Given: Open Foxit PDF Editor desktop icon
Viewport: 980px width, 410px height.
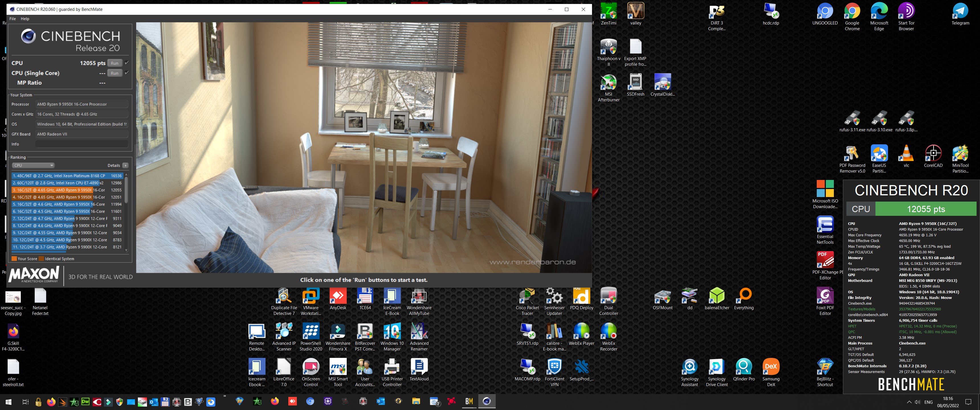Looking at the screenshot, I should [x=825, y=302].
